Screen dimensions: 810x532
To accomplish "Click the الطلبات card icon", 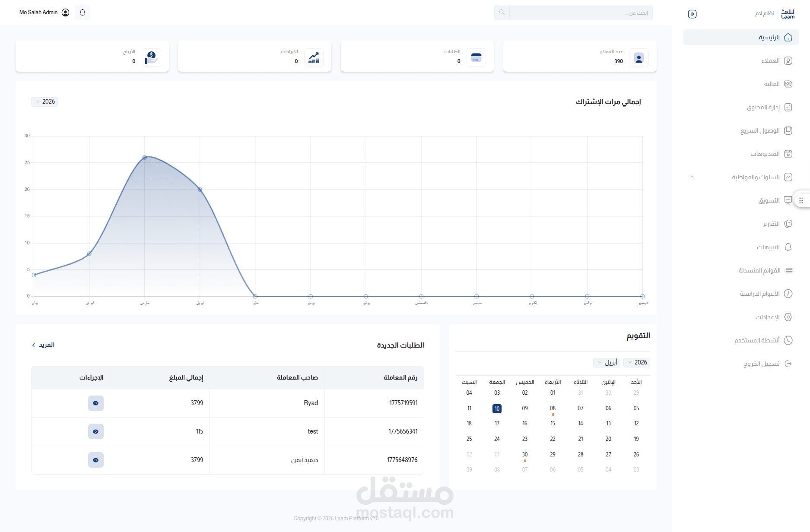I will [476, 57].
